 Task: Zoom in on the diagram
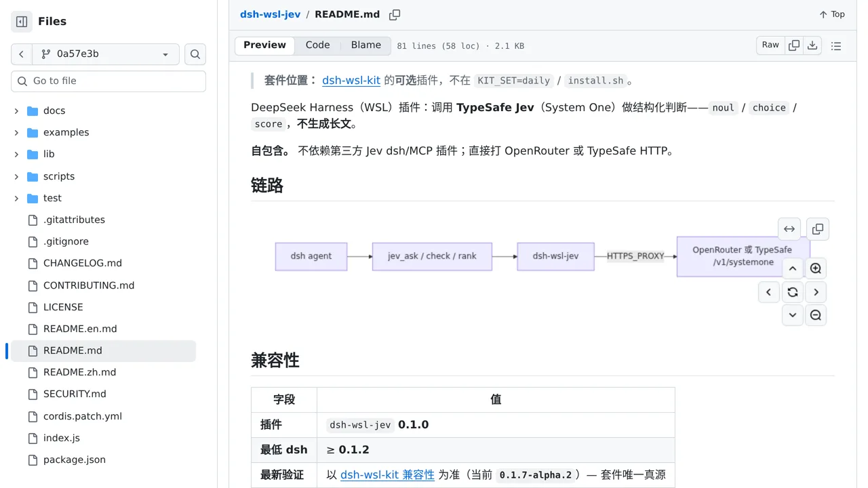[816, 268]
